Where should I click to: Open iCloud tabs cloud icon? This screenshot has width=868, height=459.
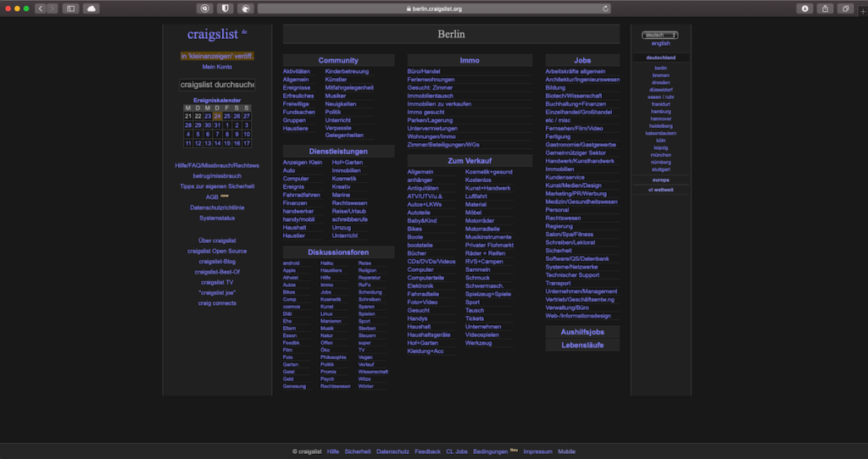coord(92,8)
